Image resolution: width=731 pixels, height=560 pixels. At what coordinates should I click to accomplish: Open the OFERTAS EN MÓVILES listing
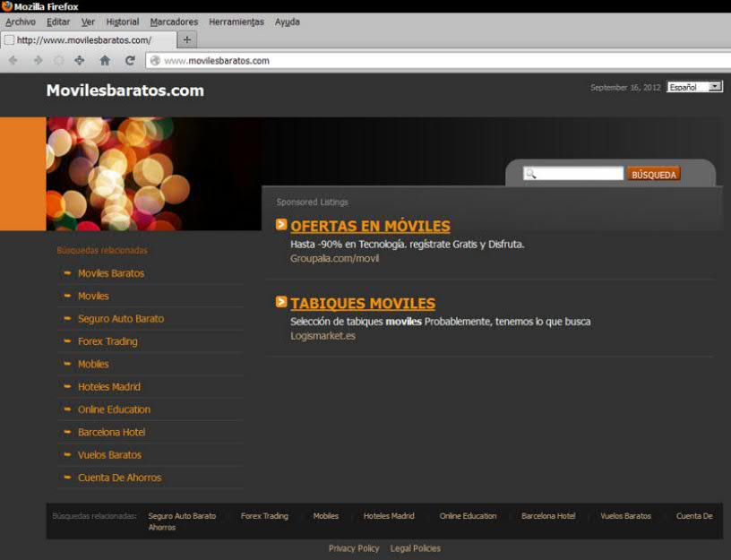click(x=370, y=226)
